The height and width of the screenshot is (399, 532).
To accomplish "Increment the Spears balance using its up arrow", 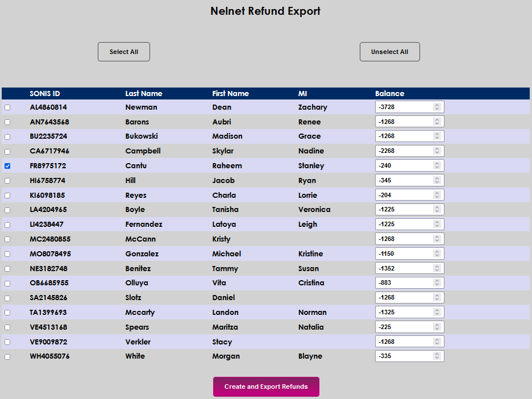I will click(x=438, y=325).
